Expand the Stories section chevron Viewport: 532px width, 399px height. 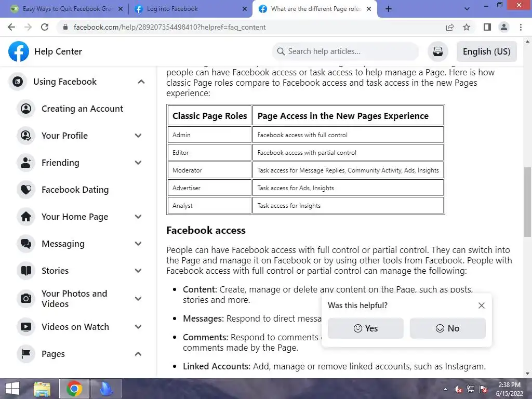tap(138, 270)
